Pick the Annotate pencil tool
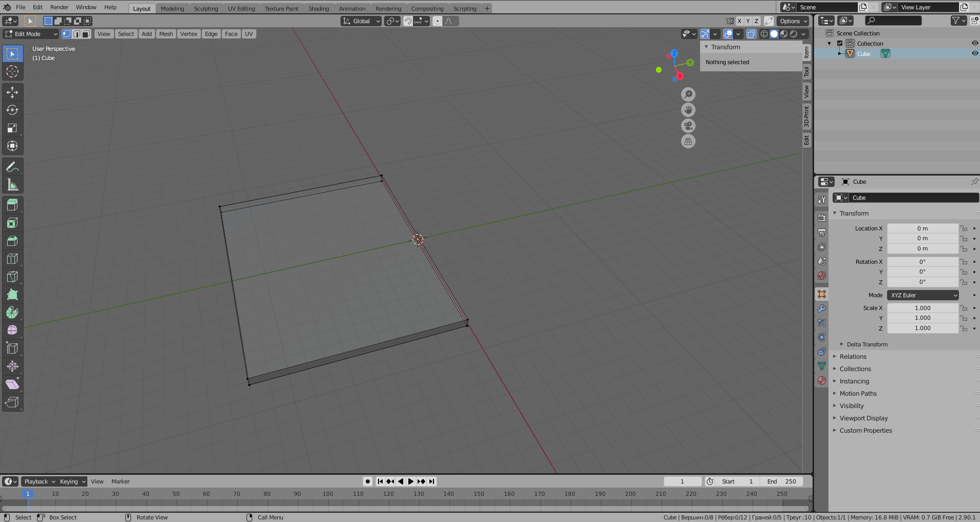Viewport: 980px width, 522px height. tap(12, 167)
